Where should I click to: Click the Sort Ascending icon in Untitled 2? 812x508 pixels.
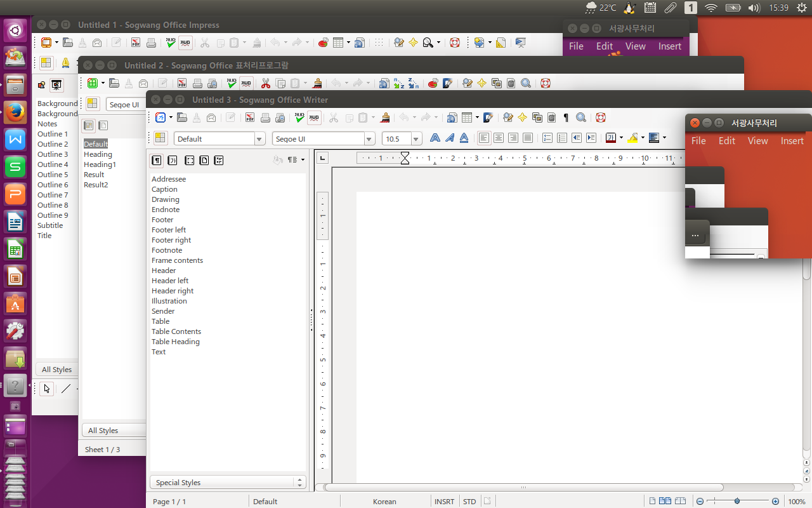(x=398, y=83)
